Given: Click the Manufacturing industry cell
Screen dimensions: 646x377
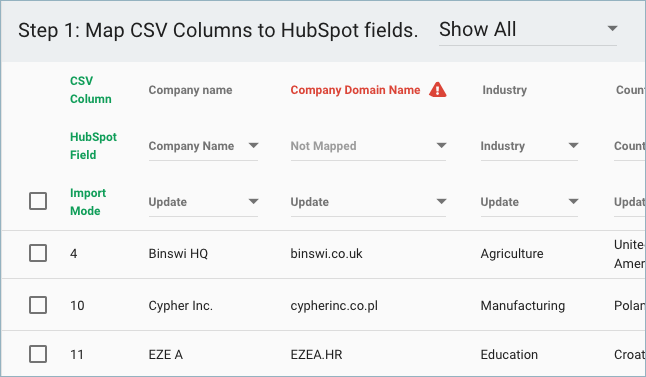Looking at the screenshot, I should point(523,306).
